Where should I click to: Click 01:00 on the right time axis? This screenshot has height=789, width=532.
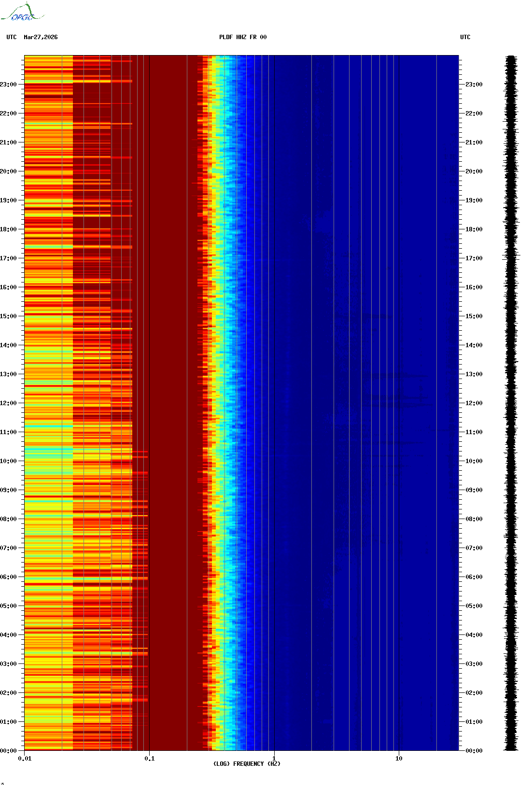click(474, 722)
